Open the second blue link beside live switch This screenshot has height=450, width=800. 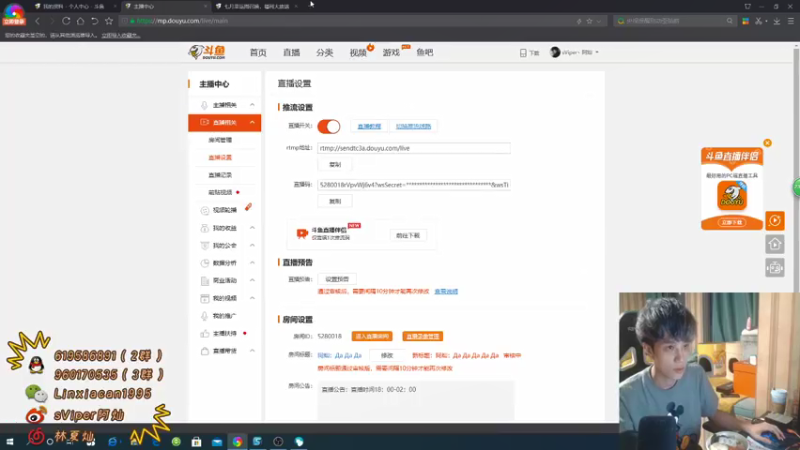413,126
